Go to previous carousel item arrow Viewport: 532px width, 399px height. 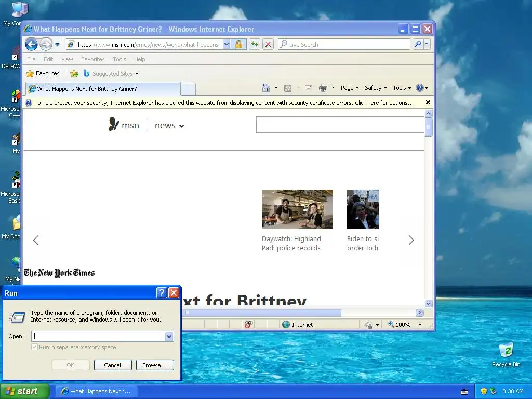coord(36,240)
